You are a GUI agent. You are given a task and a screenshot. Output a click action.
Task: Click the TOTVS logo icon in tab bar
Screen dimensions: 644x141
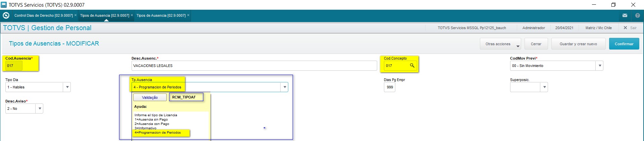tap(6, 15)
